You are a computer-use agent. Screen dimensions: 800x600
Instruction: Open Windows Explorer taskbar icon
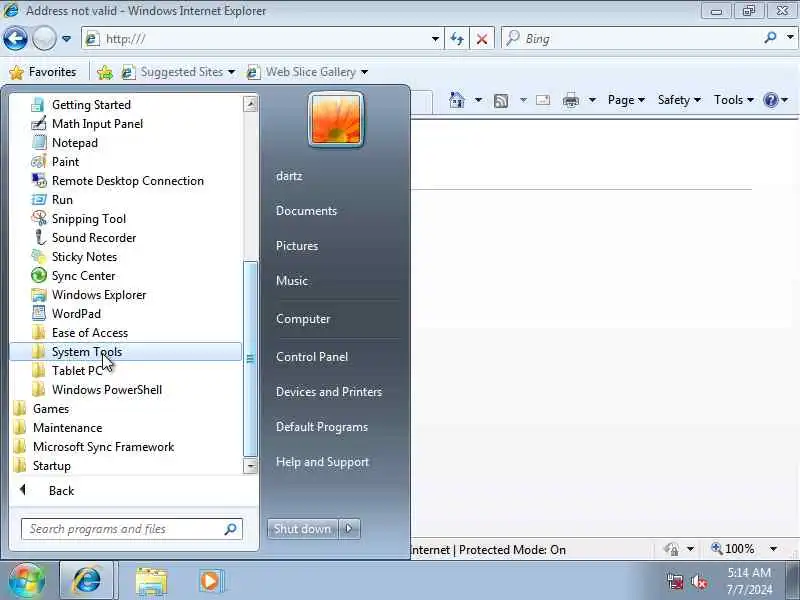coord(151,582)
